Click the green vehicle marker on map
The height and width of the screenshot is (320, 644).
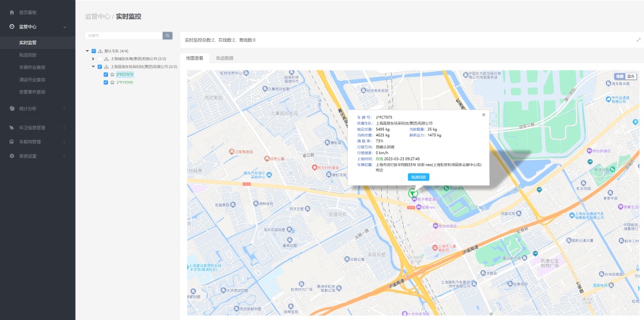[x=411, y=193]
